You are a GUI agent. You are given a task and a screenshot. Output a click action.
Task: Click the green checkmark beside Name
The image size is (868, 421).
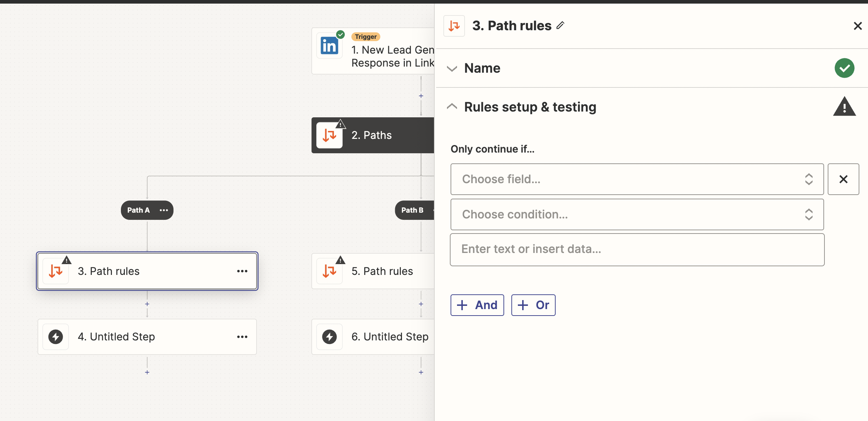(x=844, y=68)
